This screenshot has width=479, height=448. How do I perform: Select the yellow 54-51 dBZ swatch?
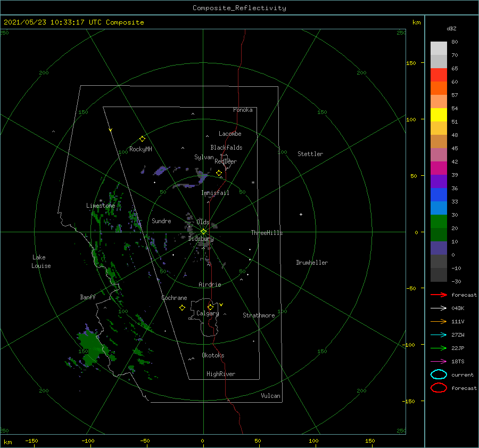coord(439,115)
